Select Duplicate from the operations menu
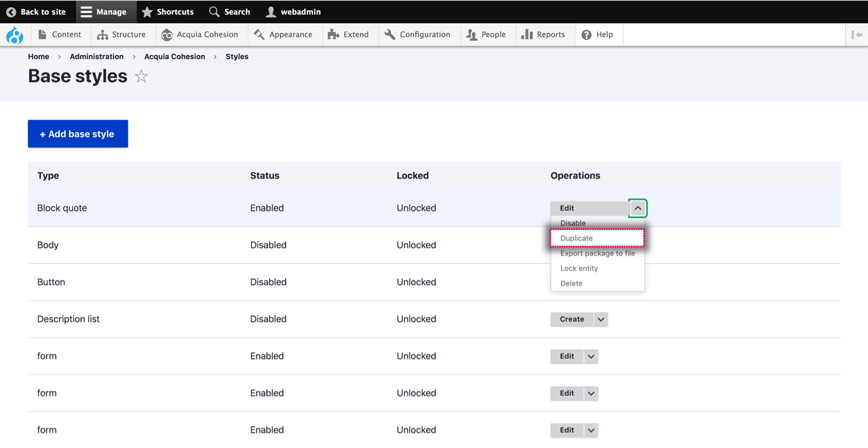The width and height of the screenshot is (868, 448). pyautogui.click(x=597, y=238)
